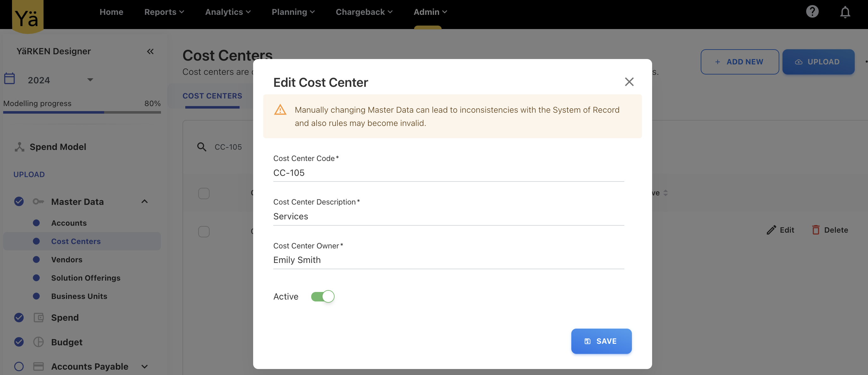Close the Edit Cost Center dialog
The height and width of the screenshot is (375, 868).
click(x=629, y=82)
